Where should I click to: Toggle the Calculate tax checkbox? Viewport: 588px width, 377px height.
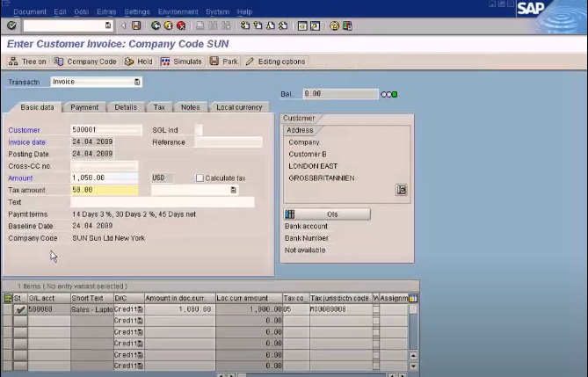(x=200, y=178)
